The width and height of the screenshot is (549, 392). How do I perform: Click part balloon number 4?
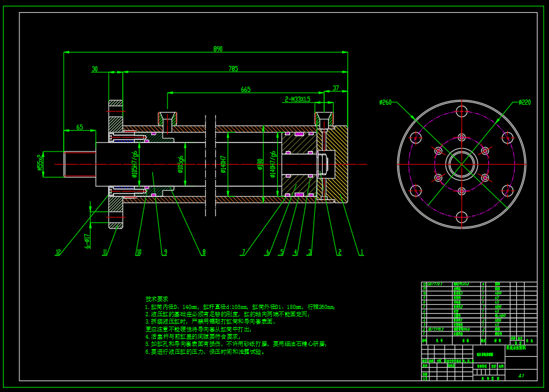click(x=296, y=252)
